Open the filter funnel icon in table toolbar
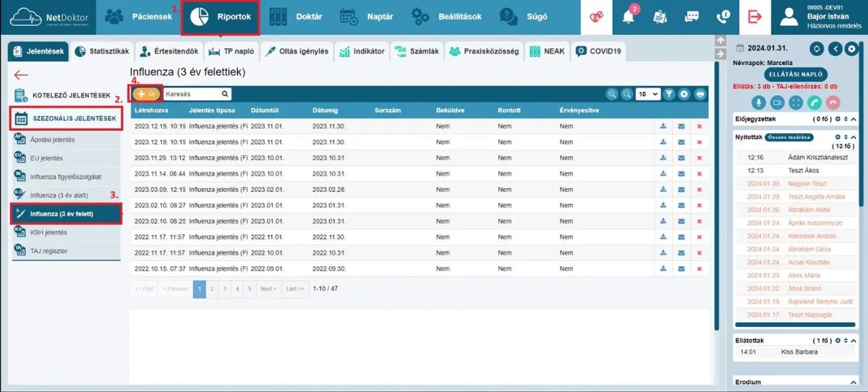The image size is (868, 392). coord(669,94)
